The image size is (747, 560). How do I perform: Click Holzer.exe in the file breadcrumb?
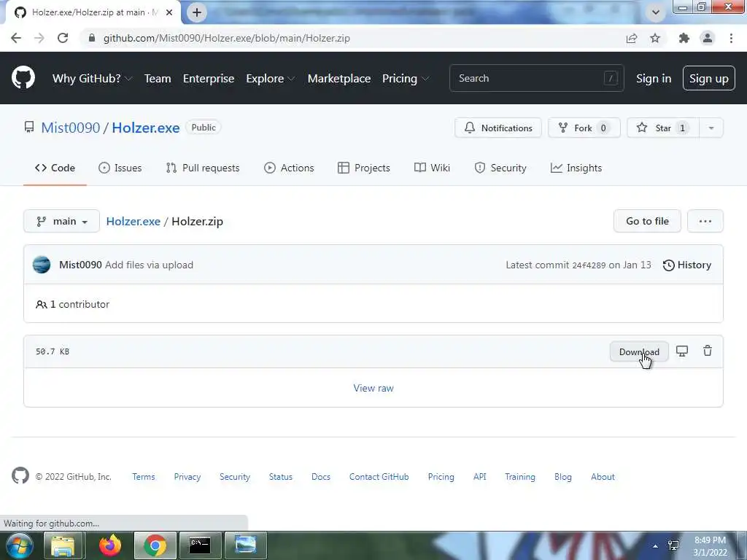133,222
